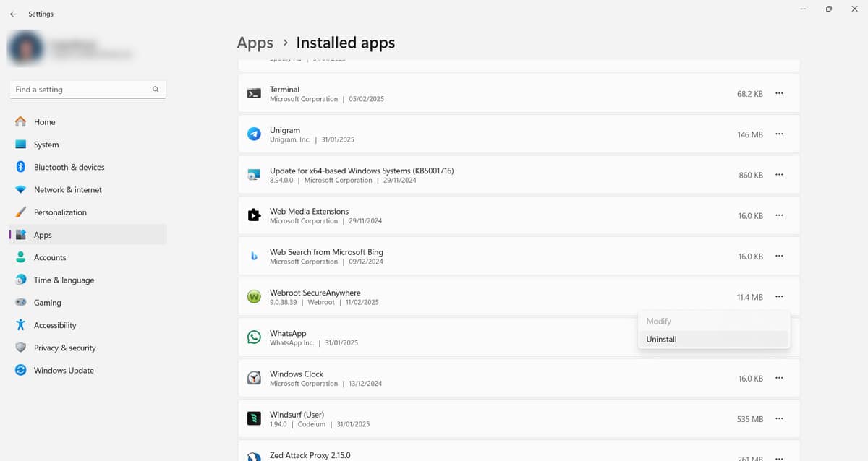Select Apps in the sidebar
Screen dimensions: 868x461
point(88,235)
